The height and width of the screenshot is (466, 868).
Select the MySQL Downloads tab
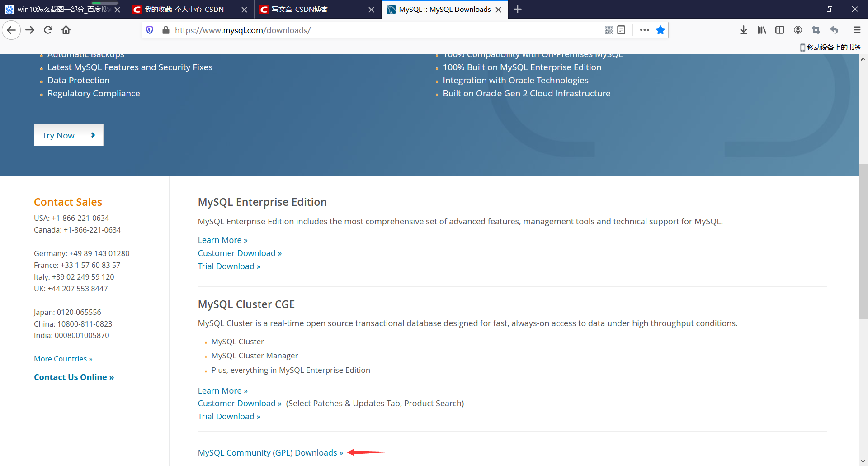(x=445, y=10)
